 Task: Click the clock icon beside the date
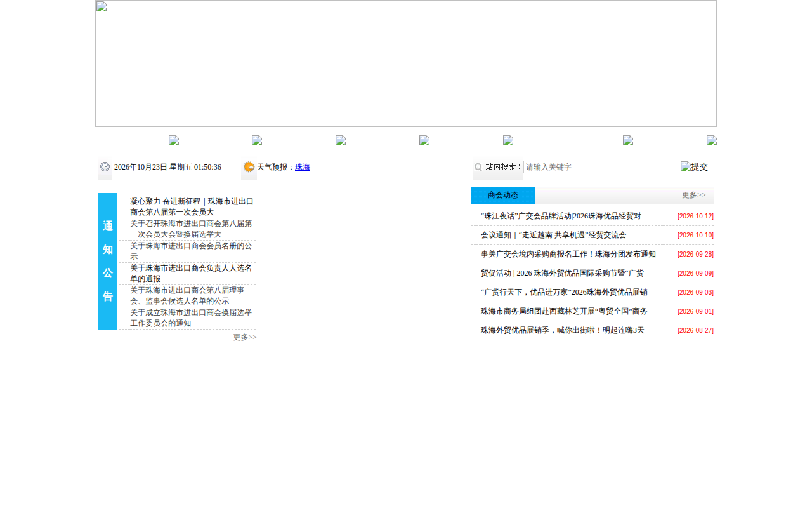[x=105, y=167]
